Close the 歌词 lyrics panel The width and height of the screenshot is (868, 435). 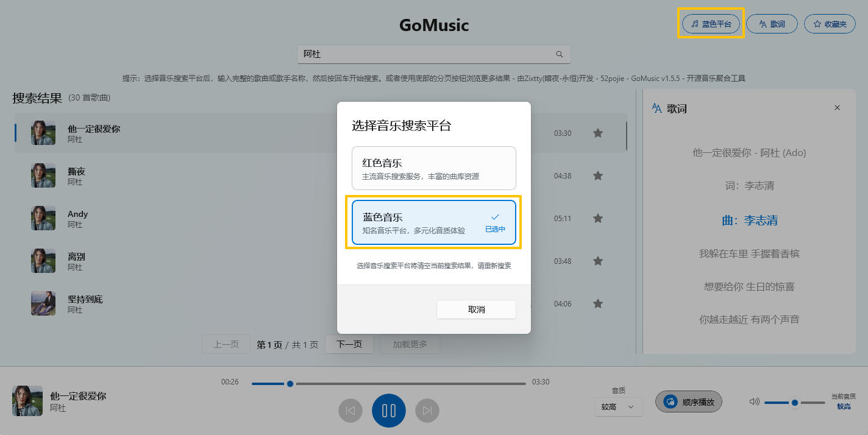coord(837,108)
